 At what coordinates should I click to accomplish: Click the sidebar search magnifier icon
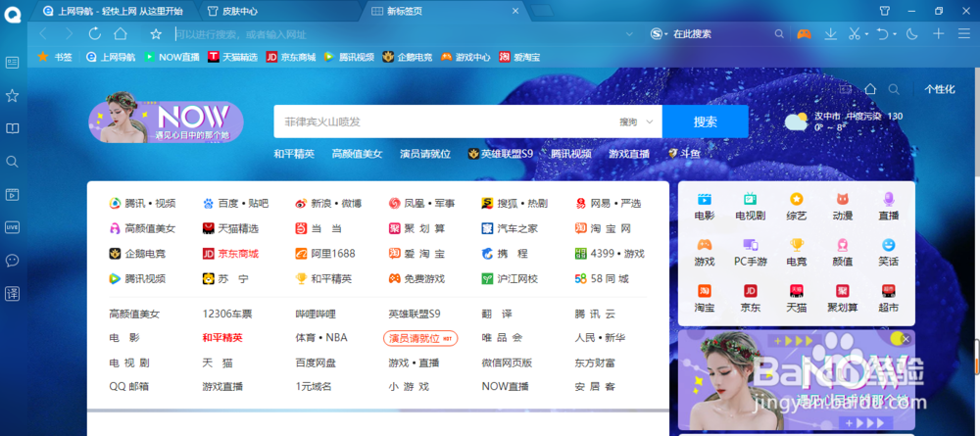coord(12,162)
